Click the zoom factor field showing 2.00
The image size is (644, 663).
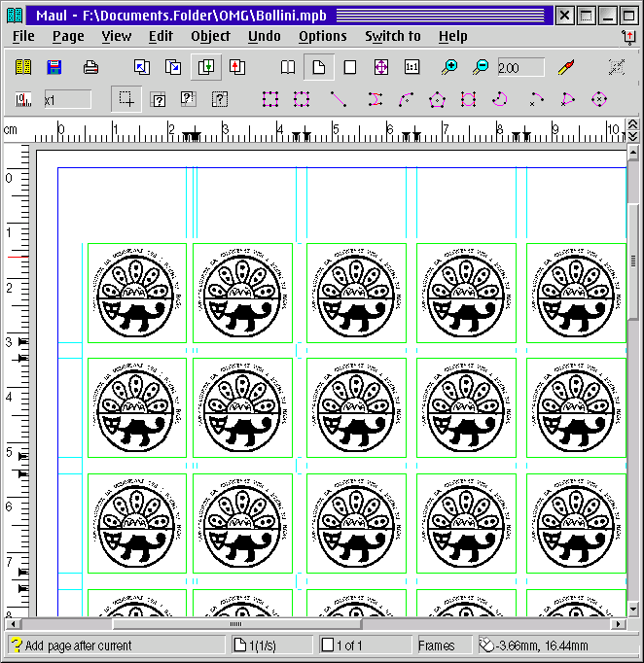pos(520,68)
